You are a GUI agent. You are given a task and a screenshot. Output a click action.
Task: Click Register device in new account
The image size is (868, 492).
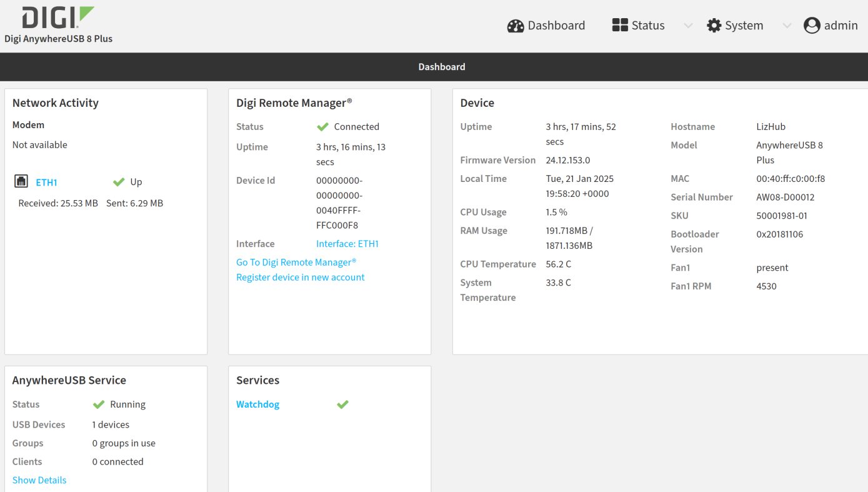[300, 278]
